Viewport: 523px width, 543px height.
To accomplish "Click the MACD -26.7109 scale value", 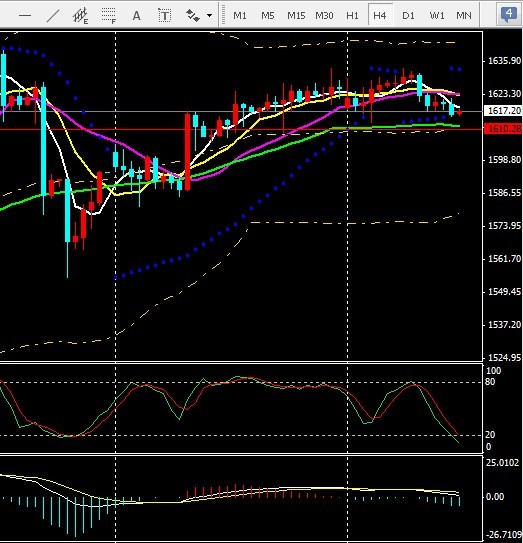I will pos(503,535).
